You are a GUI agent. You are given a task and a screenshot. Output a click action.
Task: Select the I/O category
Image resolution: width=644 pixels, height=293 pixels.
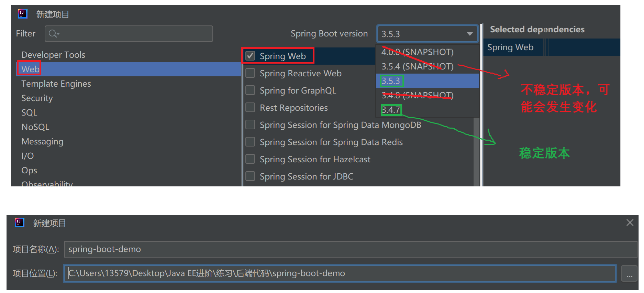[x=129, y=156]
